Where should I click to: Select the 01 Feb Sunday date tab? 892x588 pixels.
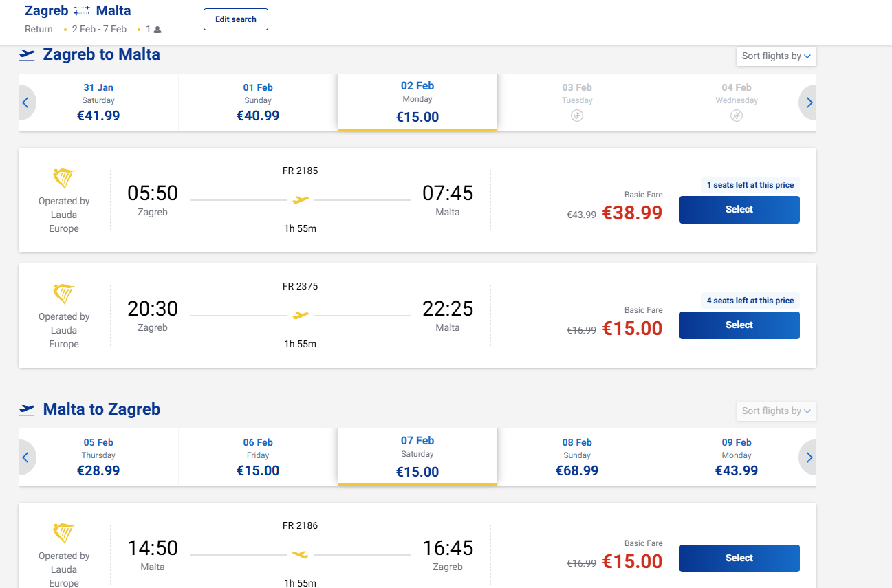click(x=258, y=102)
